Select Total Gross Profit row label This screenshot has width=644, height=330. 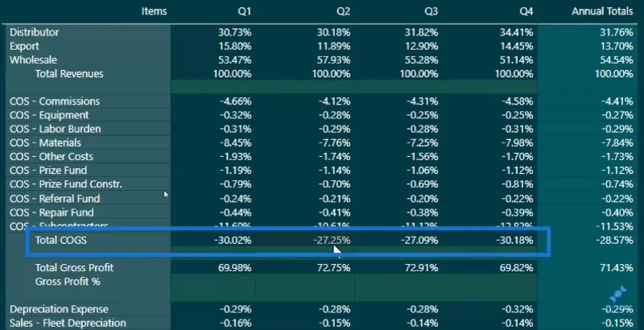[x=74, y=267]
